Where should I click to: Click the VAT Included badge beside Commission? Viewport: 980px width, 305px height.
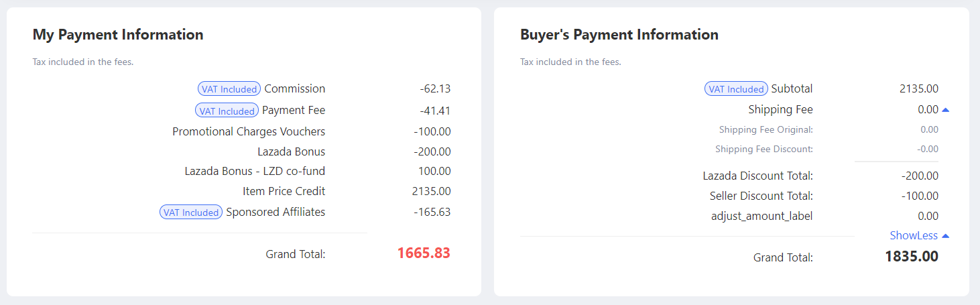tap(229, 89)
